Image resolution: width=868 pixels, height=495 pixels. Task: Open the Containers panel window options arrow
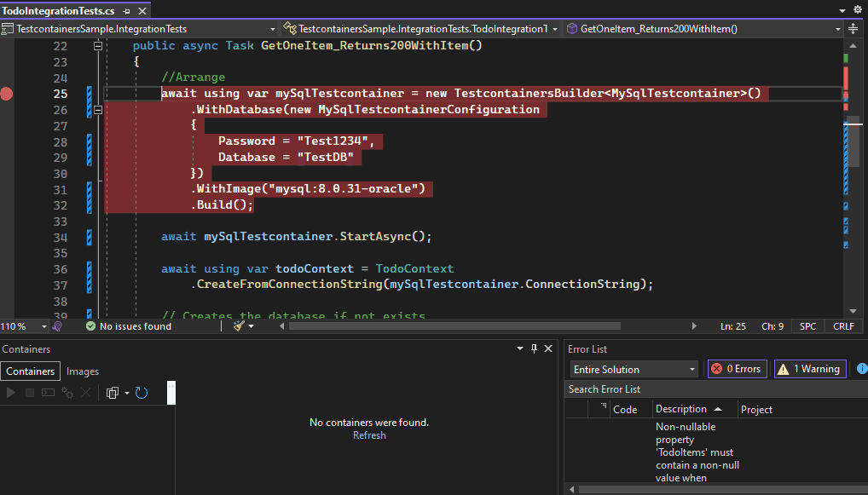point(520,348)
